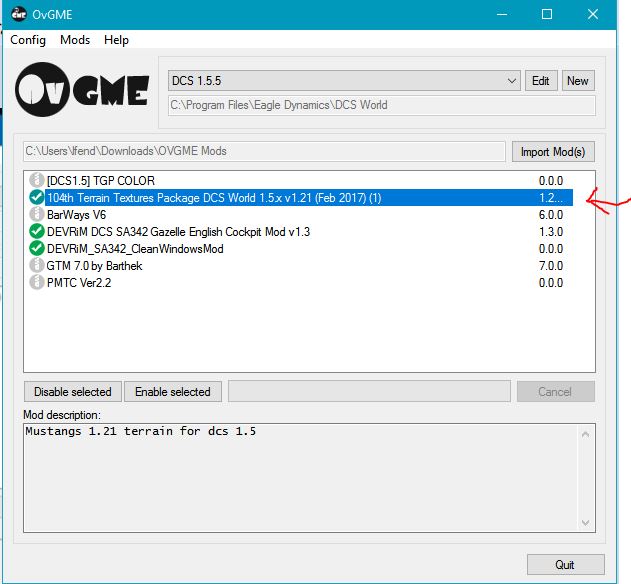The image size is (631, 584).
Task: Close the OvGME window
Action: [x=593, y=14]
